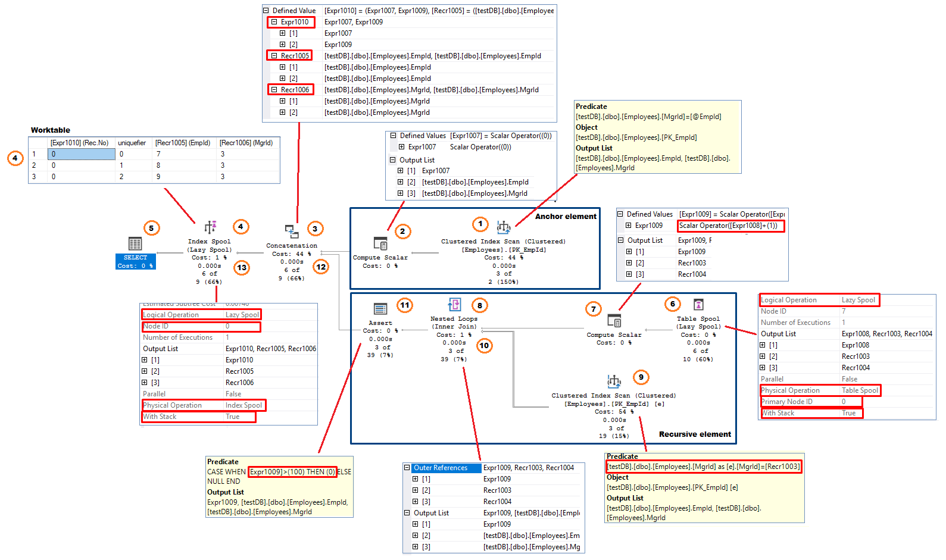This screenshot has width=946, height=560.
Task: Select the Compute Scalar operator in anchor element
Action: coord(380,243)
